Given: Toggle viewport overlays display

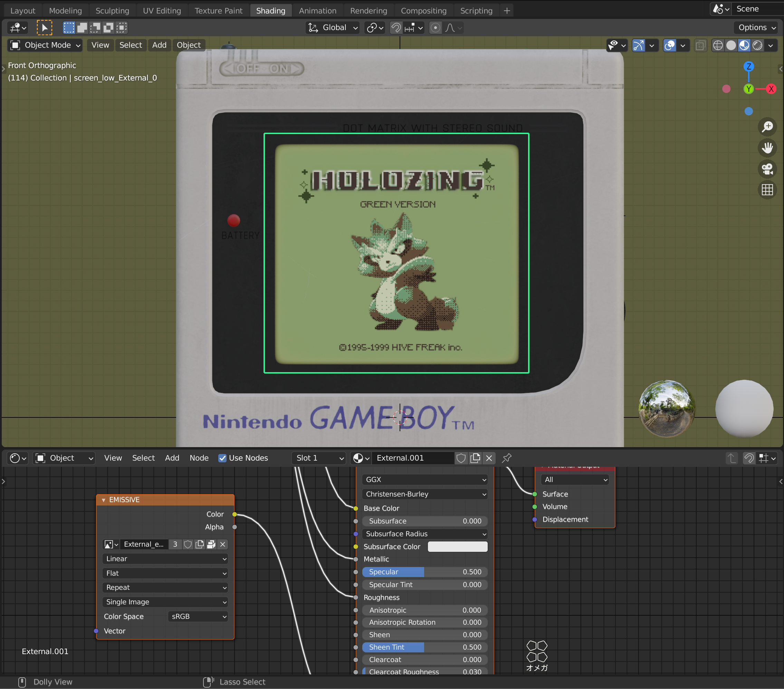Looking at the screenshot, I should [x=669, y=45].
